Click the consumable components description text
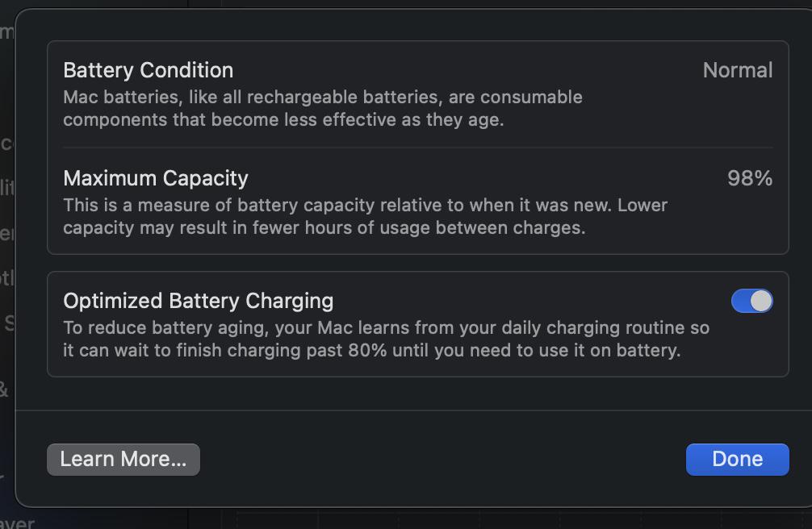This screenshot has height=529, width=812. (x=323, y=108)
